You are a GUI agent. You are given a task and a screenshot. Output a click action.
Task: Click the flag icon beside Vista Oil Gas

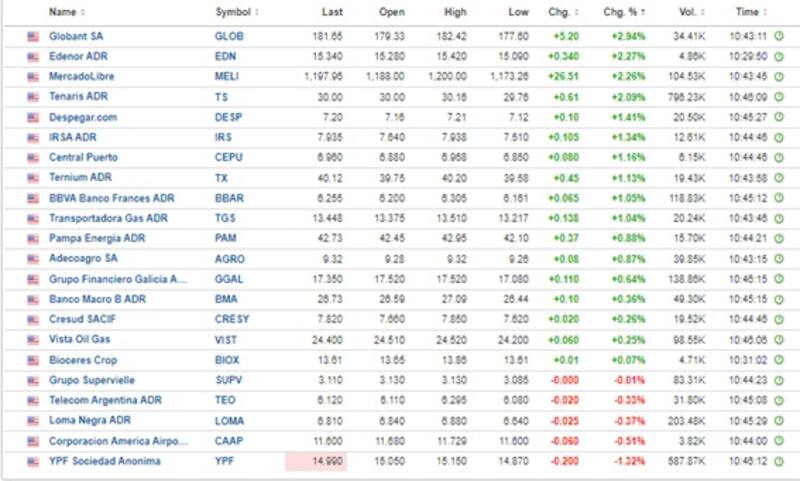coord(33,339)
